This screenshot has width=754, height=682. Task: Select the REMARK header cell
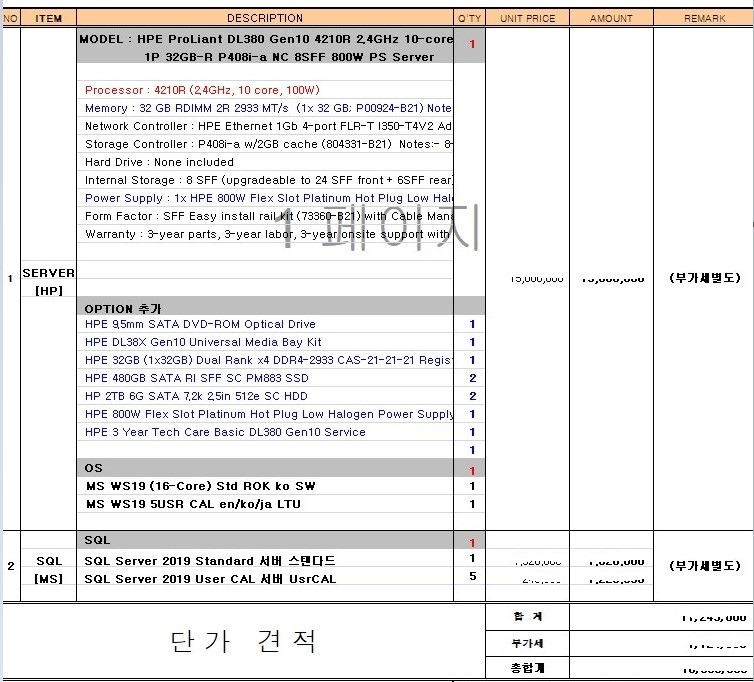pos(704,18)
